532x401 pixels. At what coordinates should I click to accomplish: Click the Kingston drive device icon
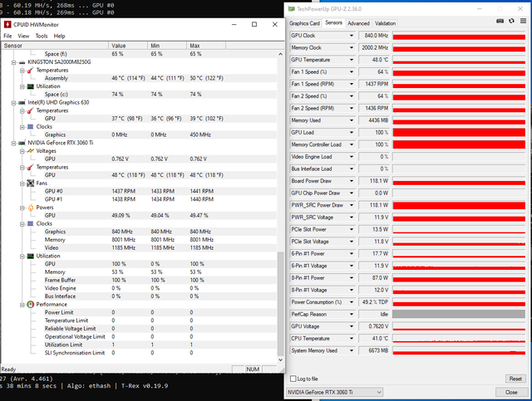(22, 62)
